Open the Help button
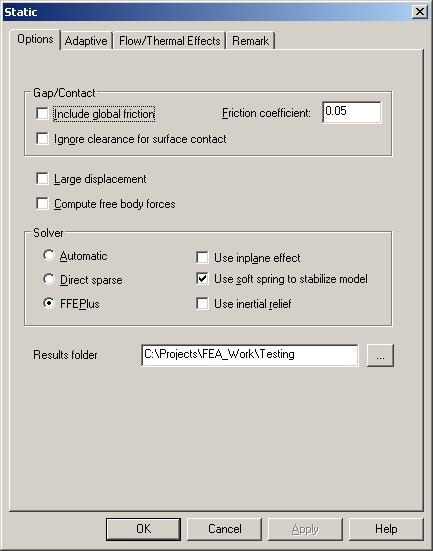Screen dimensions: 433x551 (x=386, y=529)
